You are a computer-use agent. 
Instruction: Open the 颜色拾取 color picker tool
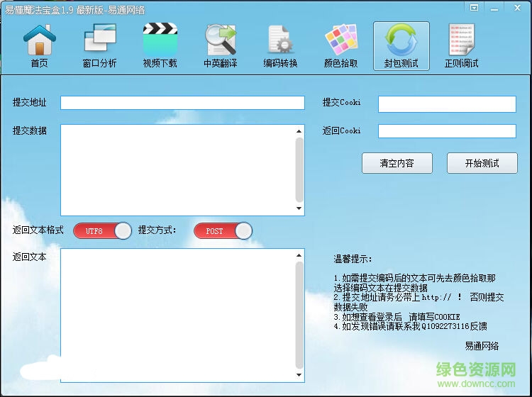coord(340,46)
